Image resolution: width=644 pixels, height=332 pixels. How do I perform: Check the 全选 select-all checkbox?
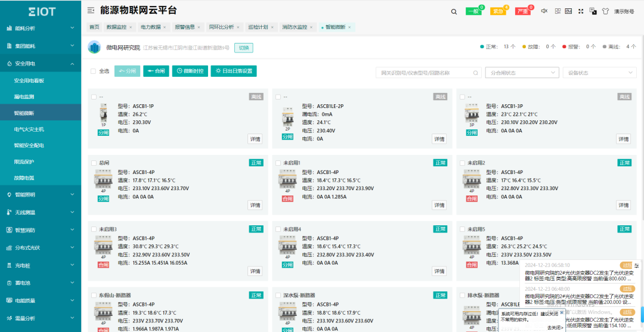93,71
